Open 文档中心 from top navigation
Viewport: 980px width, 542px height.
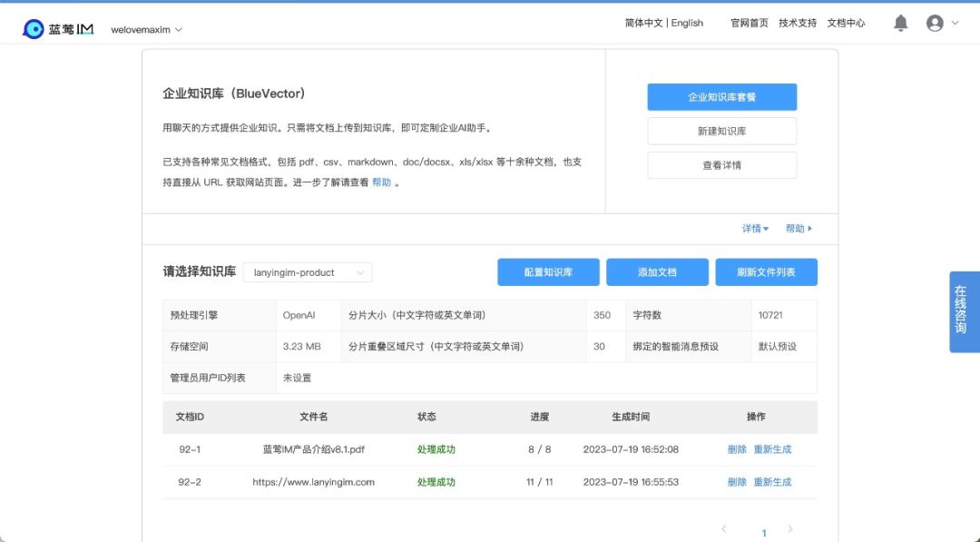click(x=846, y=23)
